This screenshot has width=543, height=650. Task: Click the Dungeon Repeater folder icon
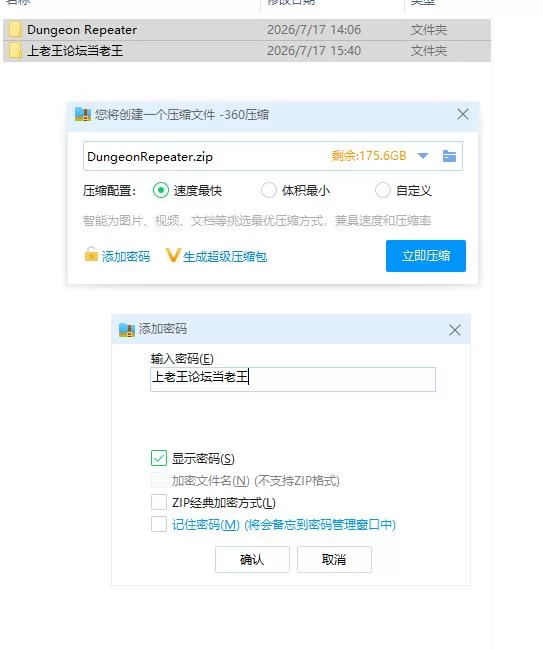pyautogui.click(x=15, y=30)
